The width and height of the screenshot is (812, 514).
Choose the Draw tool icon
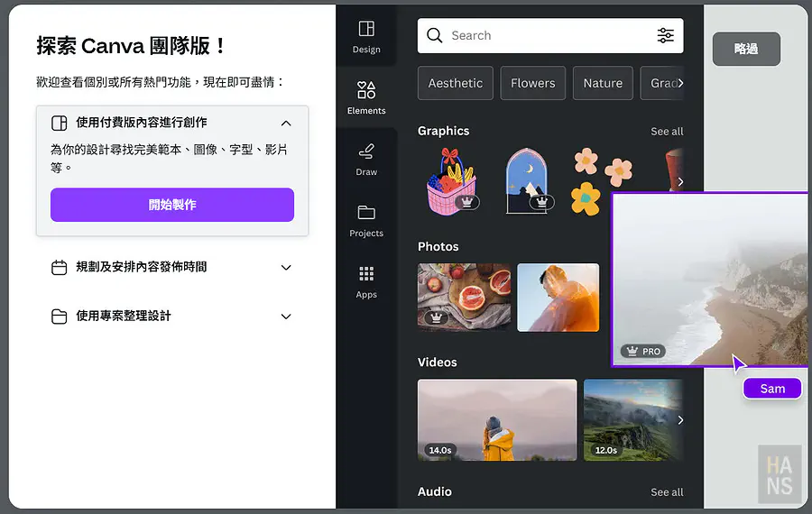[366, 151]
